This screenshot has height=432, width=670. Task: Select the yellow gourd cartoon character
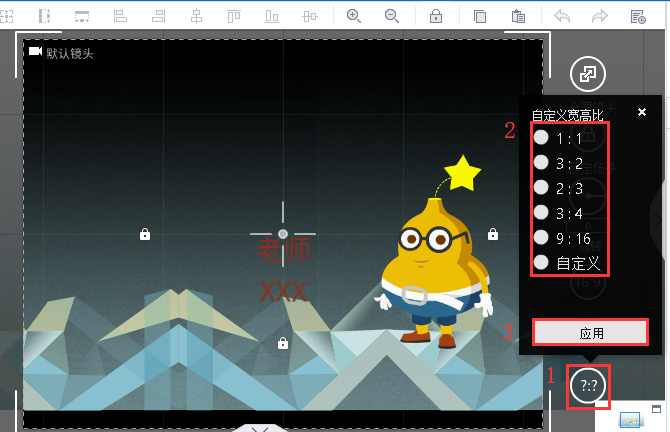pos(434,273)
